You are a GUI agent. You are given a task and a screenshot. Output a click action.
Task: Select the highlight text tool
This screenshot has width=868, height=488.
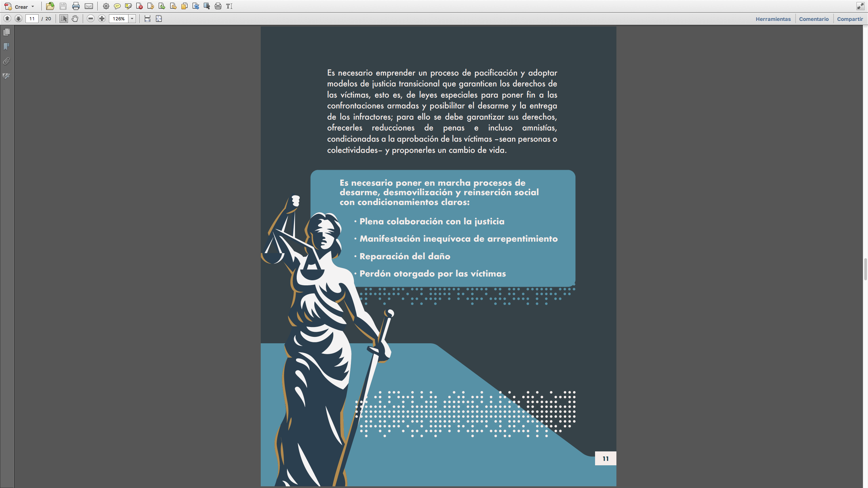(x=128, y=6)
